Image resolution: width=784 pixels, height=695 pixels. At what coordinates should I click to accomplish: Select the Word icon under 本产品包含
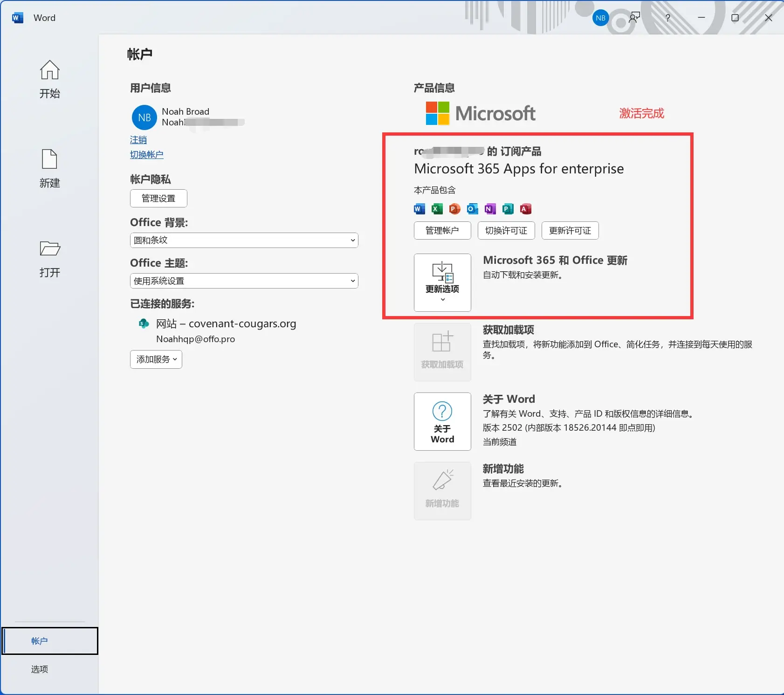pos(419,209)
